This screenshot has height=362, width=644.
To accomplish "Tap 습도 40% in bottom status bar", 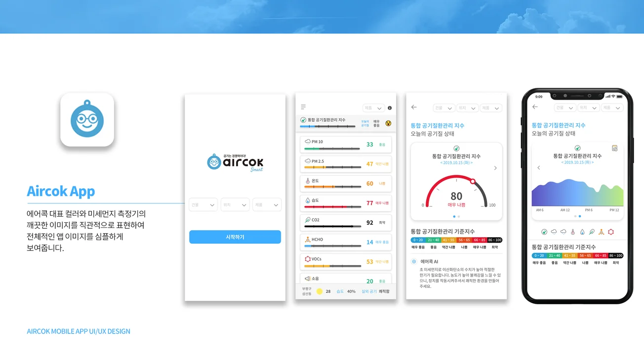I will pos(346,291).
